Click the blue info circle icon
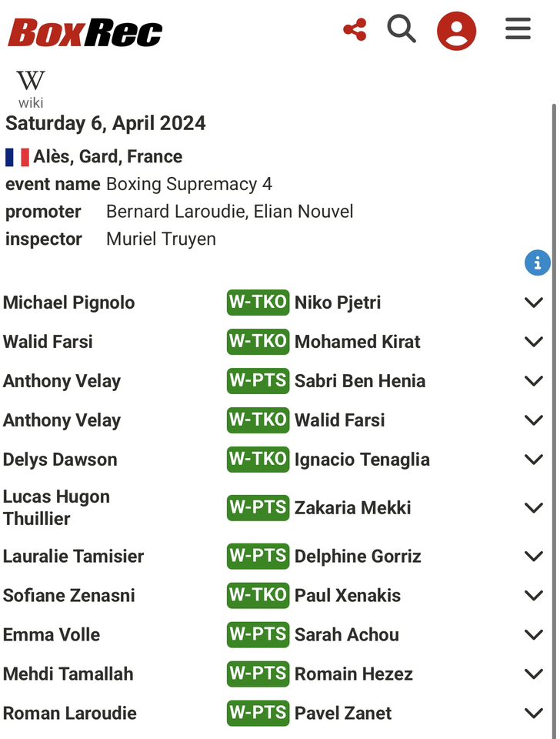 pyautogui.click(x=538, y=262)
